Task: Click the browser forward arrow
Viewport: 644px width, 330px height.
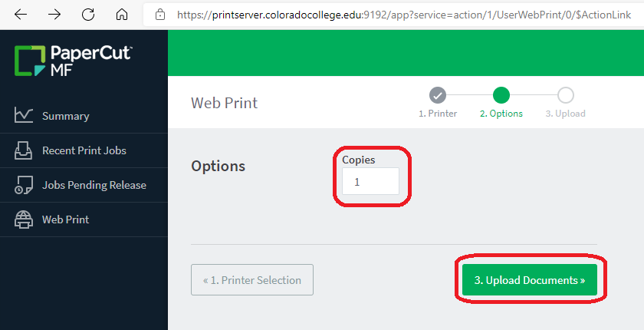Action: click(x=54, y=15)
